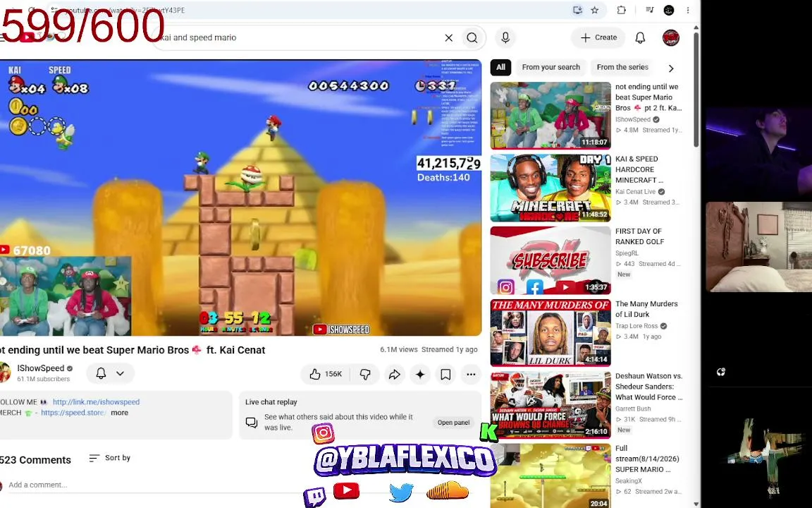This screenshot has height=508, width=812.
Task: Select the All filter chip
Action: (x=500, y=67)
